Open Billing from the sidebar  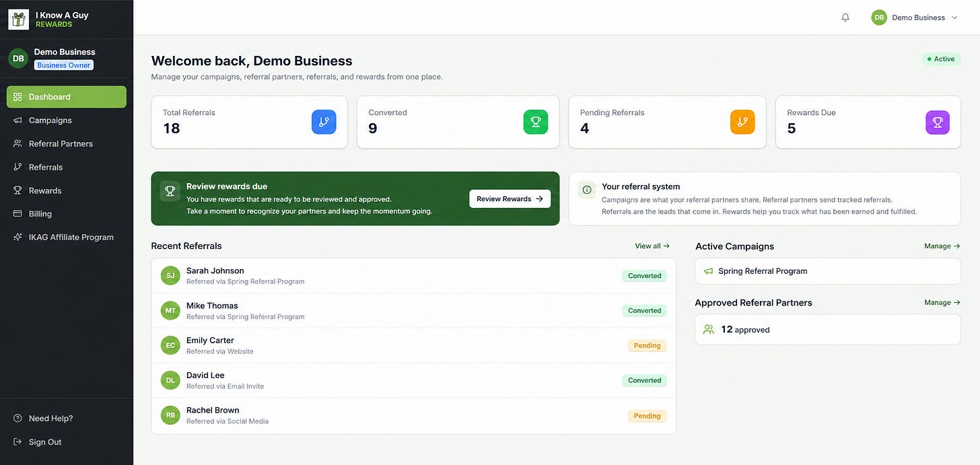click(x=67, y=214)
